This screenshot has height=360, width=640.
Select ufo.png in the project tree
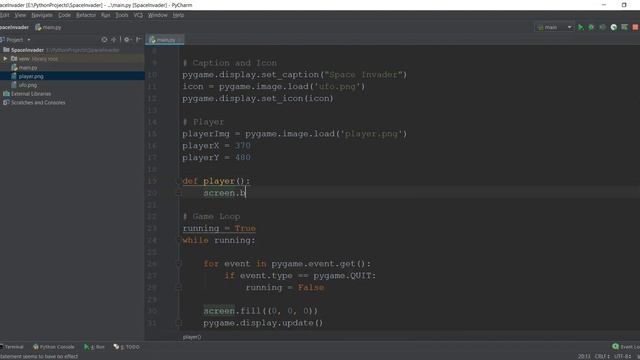(28, 85)
